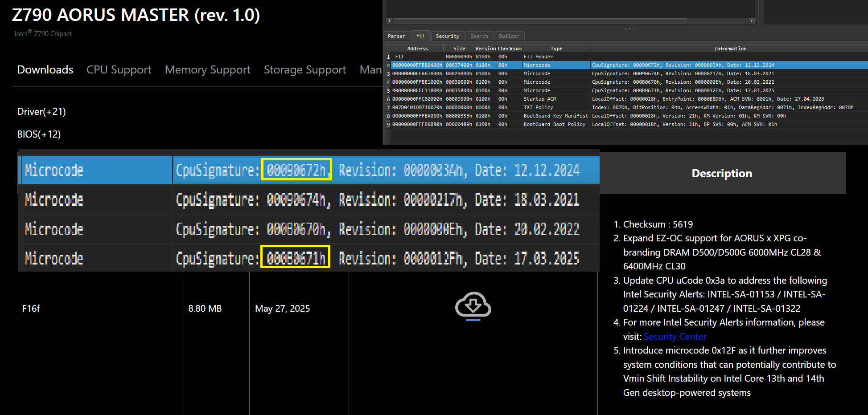The image size is (868, 415).
Task: Click the F16f version cell
Action: click(31, 309)
